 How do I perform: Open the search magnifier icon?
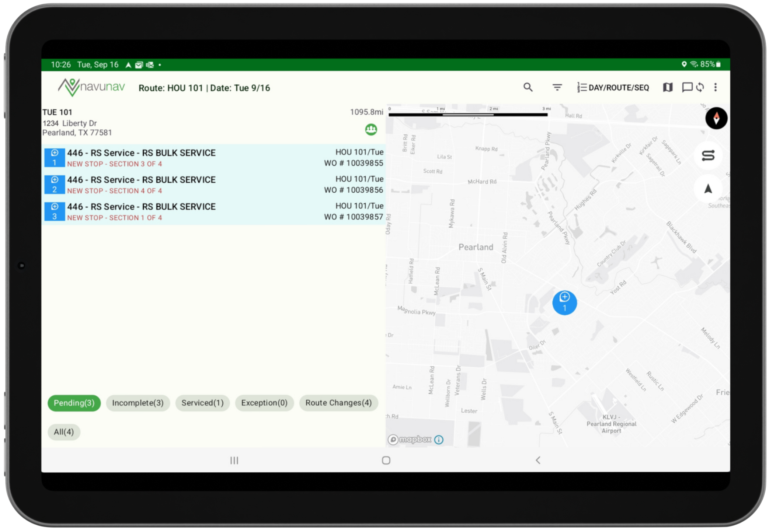click(528, 87)
